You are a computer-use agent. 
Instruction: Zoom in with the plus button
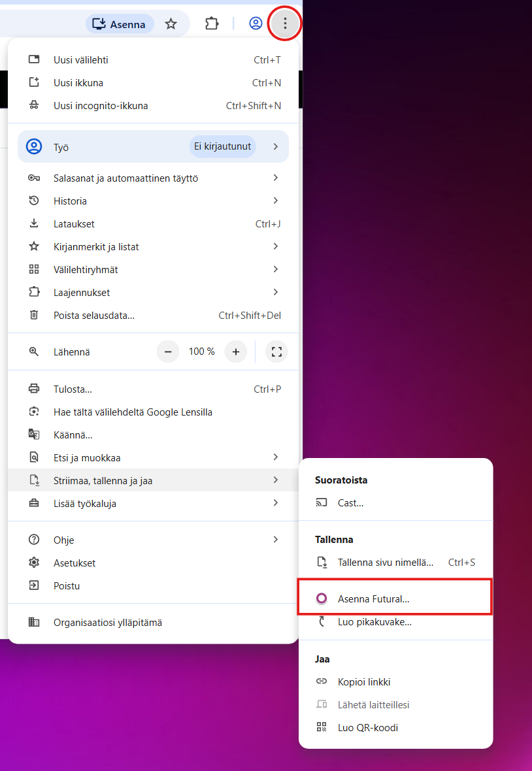(x=236, y=352)
